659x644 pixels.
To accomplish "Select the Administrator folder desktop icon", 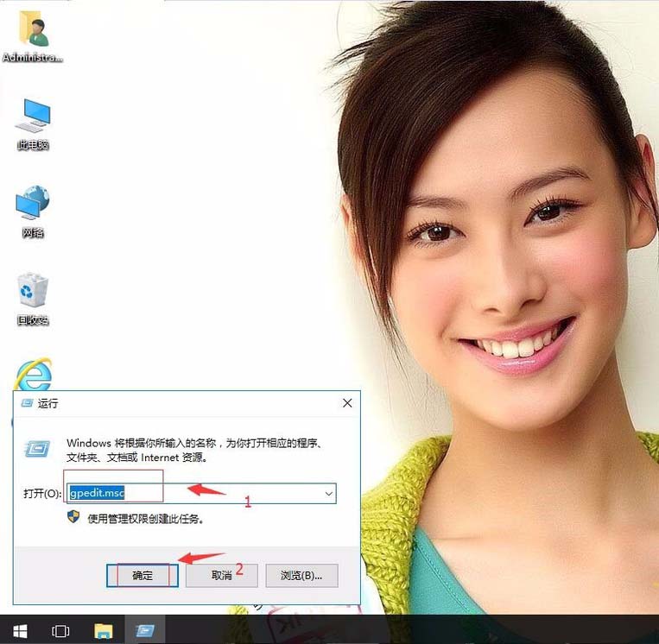I will click(33, 36).
